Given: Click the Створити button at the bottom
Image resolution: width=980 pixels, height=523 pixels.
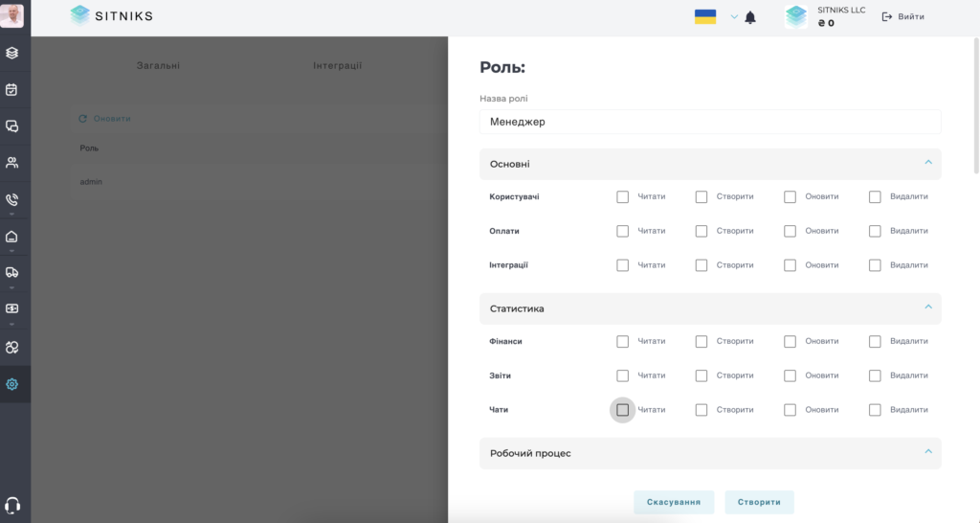Looking at the screenshot, I should [x=759, y=502].
